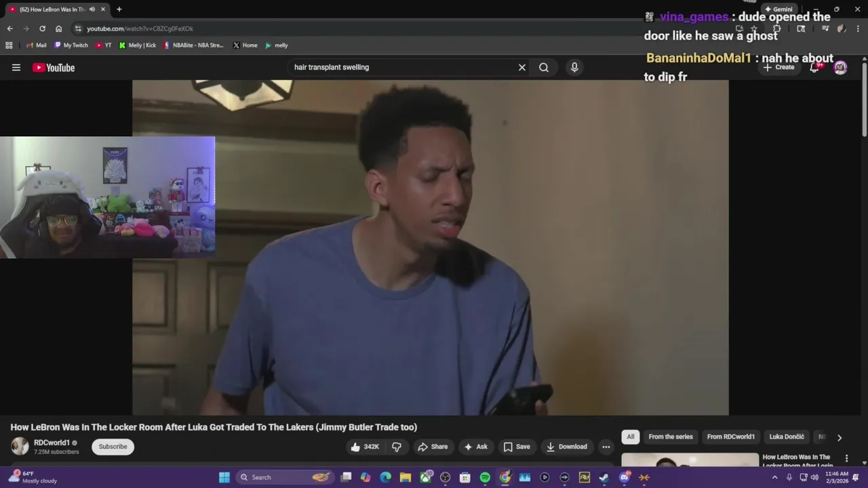868x488 pixels.
Task: Click the magnifier search button
Action: pyautogui.click(x=544, y=67)
